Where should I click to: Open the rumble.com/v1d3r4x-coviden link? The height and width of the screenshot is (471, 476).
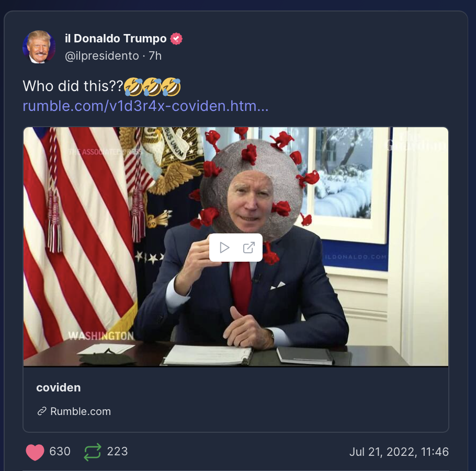click(x=146, y=106)
